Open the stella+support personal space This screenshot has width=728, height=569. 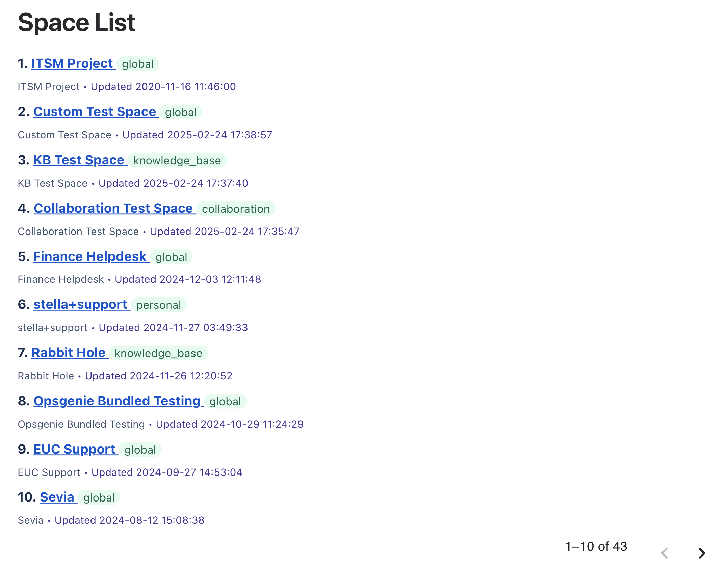80,304
